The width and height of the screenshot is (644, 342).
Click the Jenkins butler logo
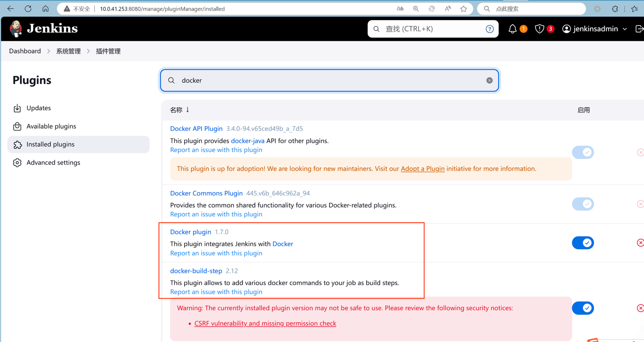pyautogui.click(x=16, y=29)
